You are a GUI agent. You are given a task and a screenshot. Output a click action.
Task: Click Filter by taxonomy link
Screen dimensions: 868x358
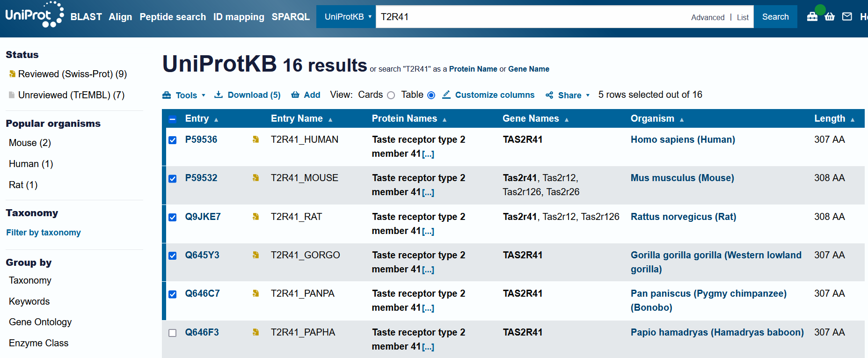click(44, 233)
